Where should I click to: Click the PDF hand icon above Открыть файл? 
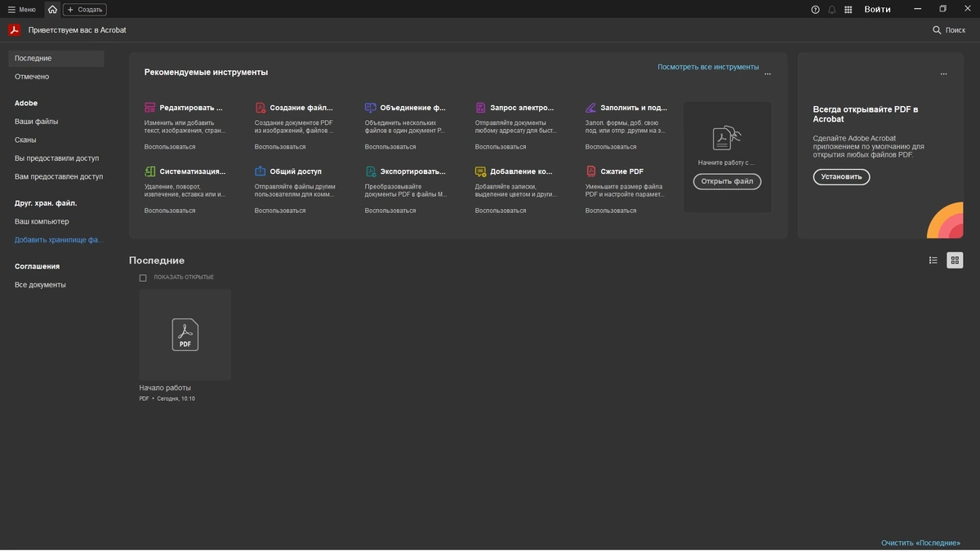point(727,138)
